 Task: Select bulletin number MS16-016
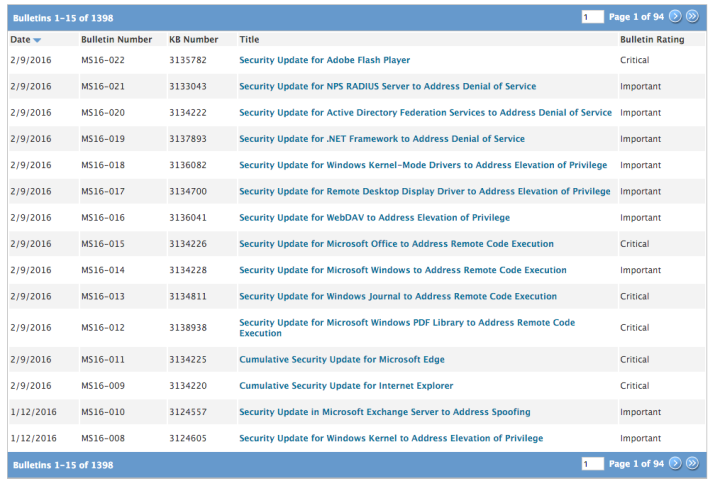pos(103,217)
